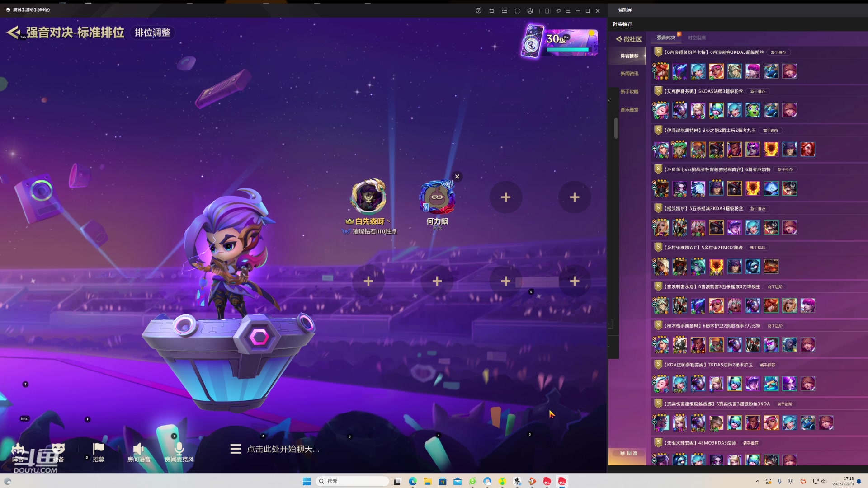Viewport: 868px width, 488px height.
Task: Click the 招募 recruit flag icon
Action: tap(98, 453)
